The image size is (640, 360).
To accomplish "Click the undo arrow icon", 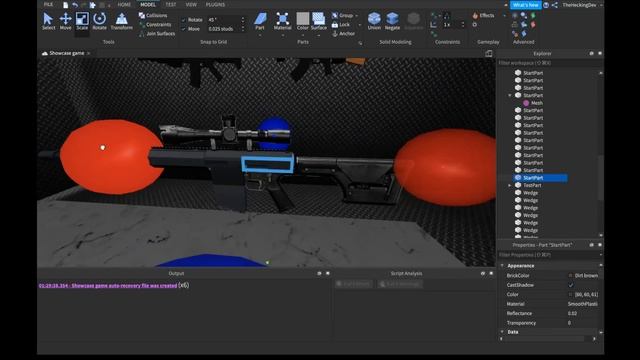I will (x=75, y=5).
